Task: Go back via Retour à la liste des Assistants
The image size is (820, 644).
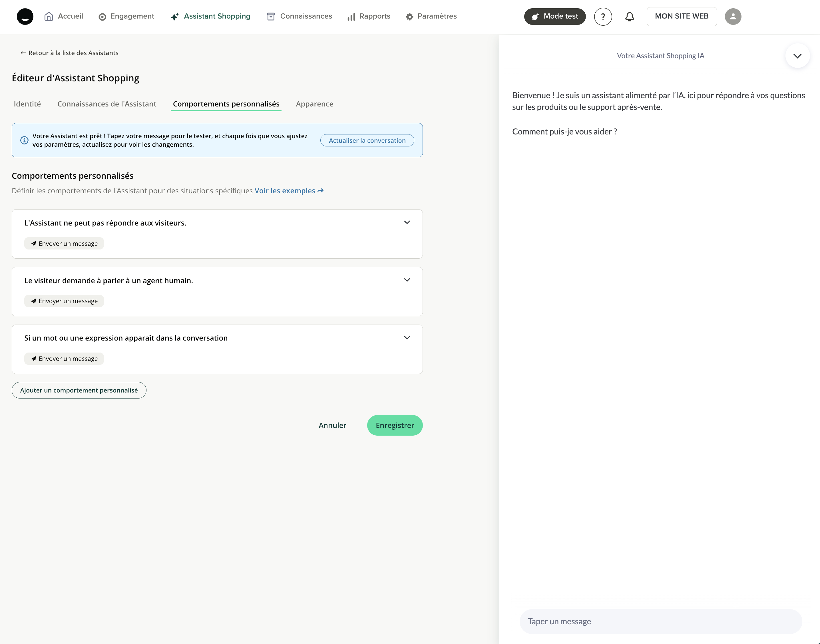Action: pos(69,53)
